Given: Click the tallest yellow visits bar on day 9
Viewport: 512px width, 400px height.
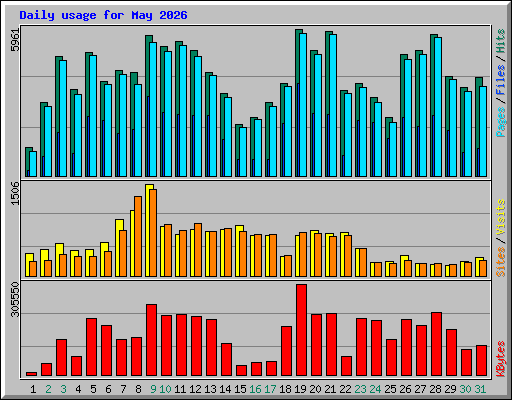Looking at the screenshot, I should (147, 230).
